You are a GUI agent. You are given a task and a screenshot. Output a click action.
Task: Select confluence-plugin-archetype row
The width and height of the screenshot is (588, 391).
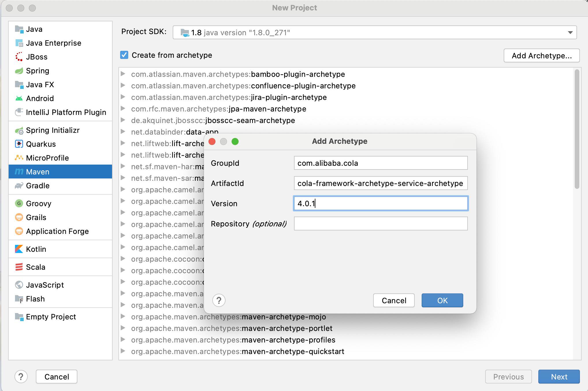pos(346,86)
